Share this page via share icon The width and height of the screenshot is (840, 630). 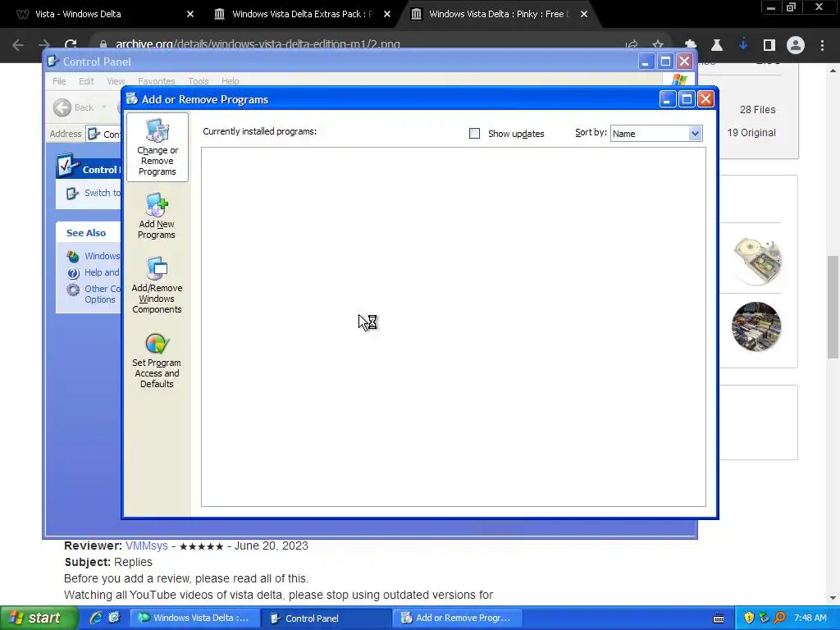point(632,45)
